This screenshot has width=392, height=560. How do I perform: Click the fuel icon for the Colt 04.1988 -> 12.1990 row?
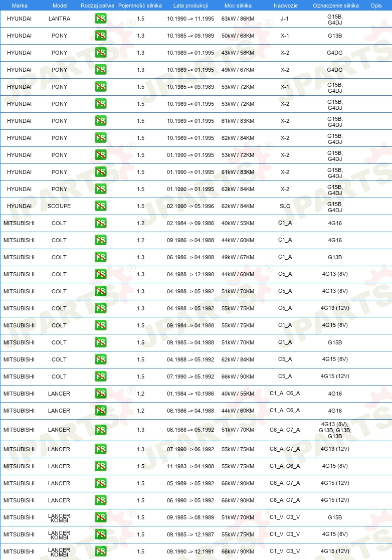click(x=101, y=274)
